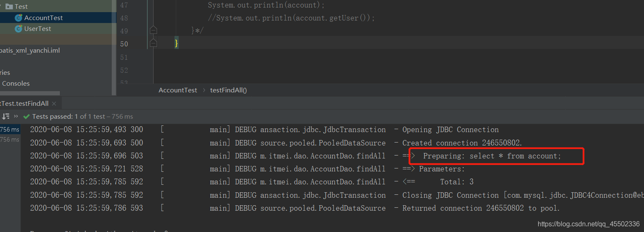This screenshot has height=232, width=644.
Task: Click AccountDao.findAll logger name on Total row
Action: [323, 182]
